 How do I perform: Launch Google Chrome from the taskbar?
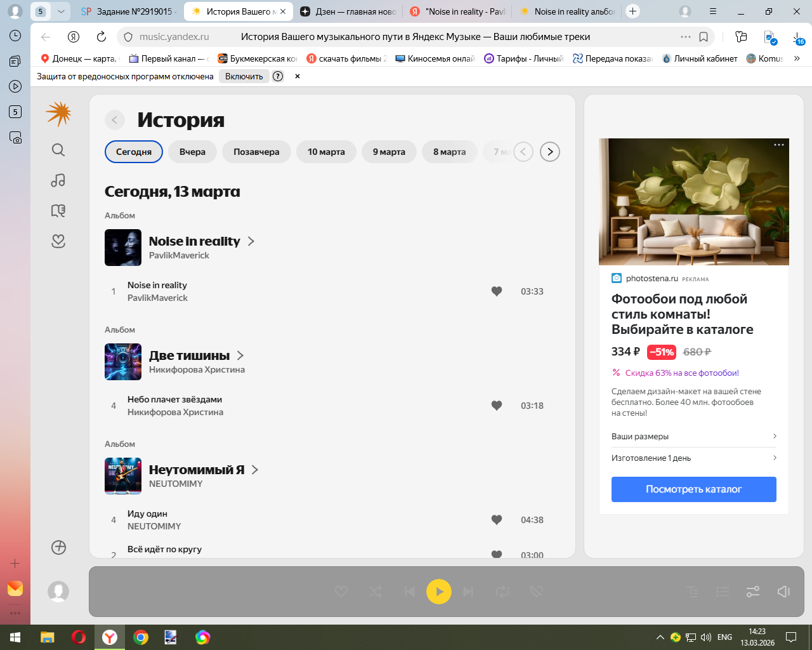(141, 637)
